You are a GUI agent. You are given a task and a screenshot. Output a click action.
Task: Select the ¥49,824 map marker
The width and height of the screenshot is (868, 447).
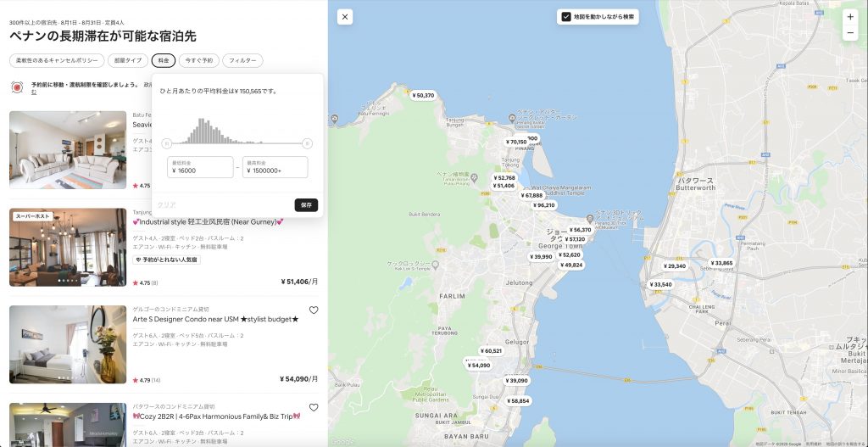tap(572, 265)
